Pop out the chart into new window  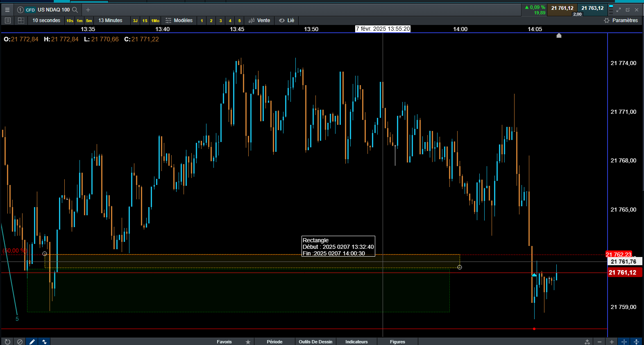(628, 10)
